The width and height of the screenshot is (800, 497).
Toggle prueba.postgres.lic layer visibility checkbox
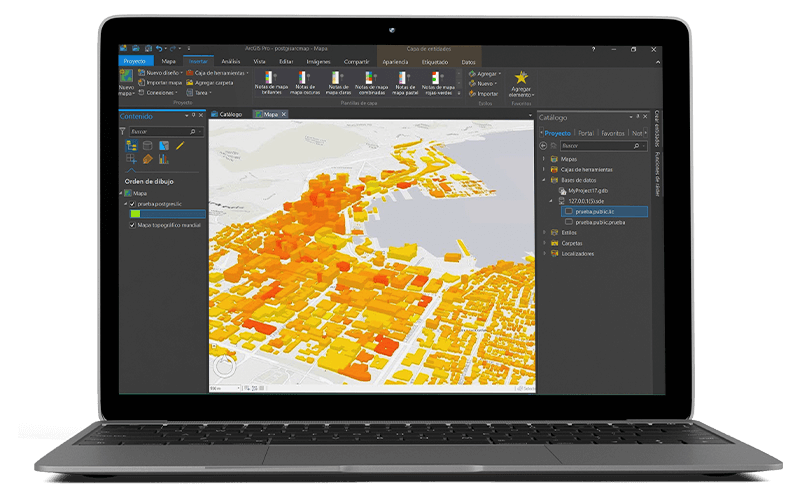(x=132, y=204)
